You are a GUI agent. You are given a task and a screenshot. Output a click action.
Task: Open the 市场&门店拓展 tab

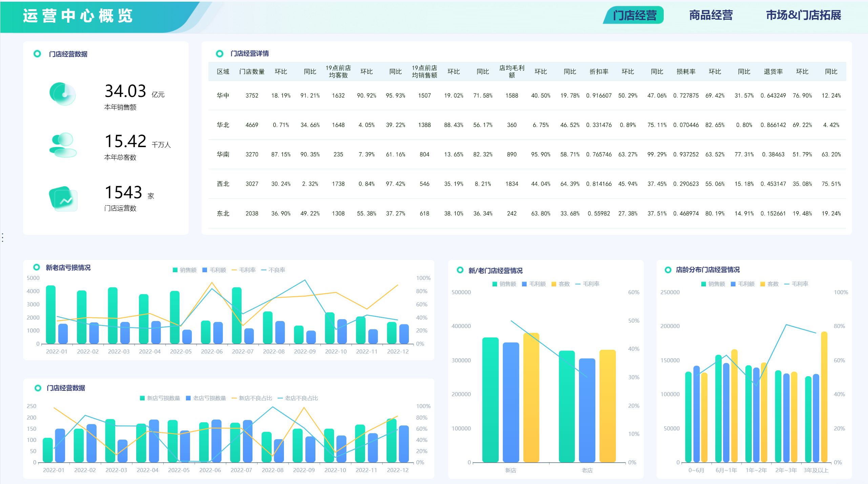tap(803, 15)
